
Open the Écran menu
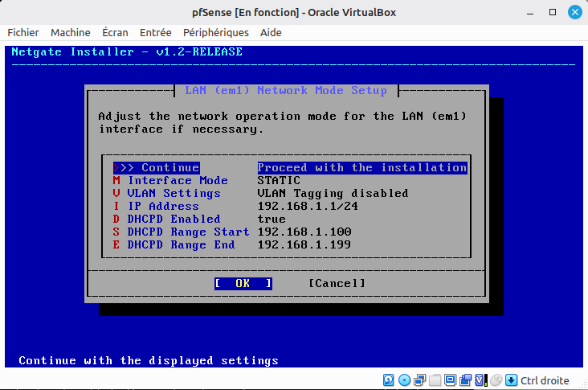click(115, 33)
